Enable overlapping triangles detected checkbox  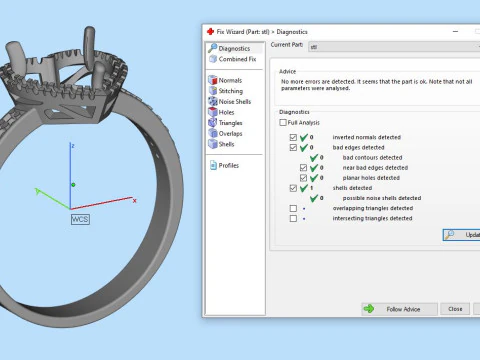point(293,208)
